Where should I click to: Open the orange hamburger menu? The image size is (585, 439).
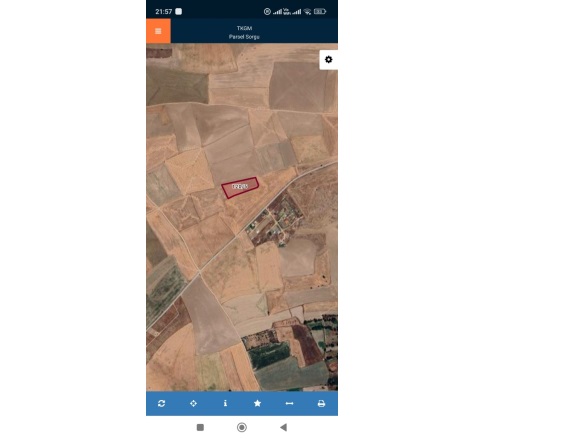[x=158, y=31]
